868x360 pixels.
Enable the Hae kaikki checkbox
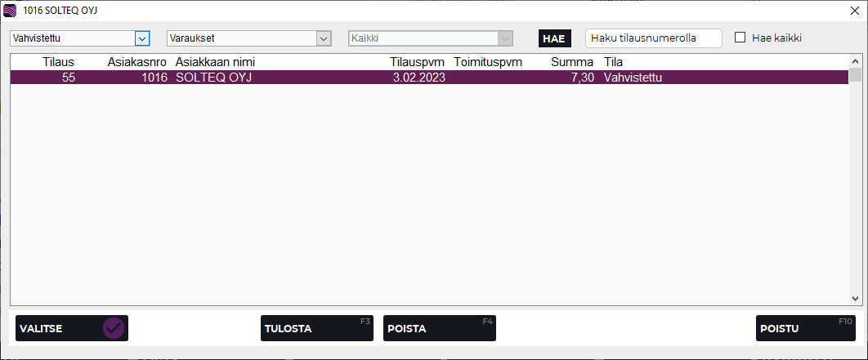740,38
